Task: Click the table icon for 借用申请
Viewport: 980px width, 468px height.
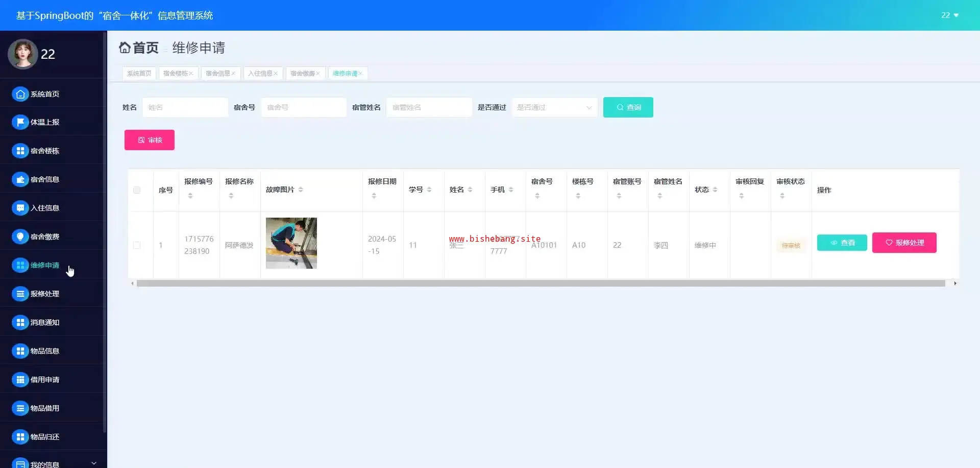Action: 20,380
